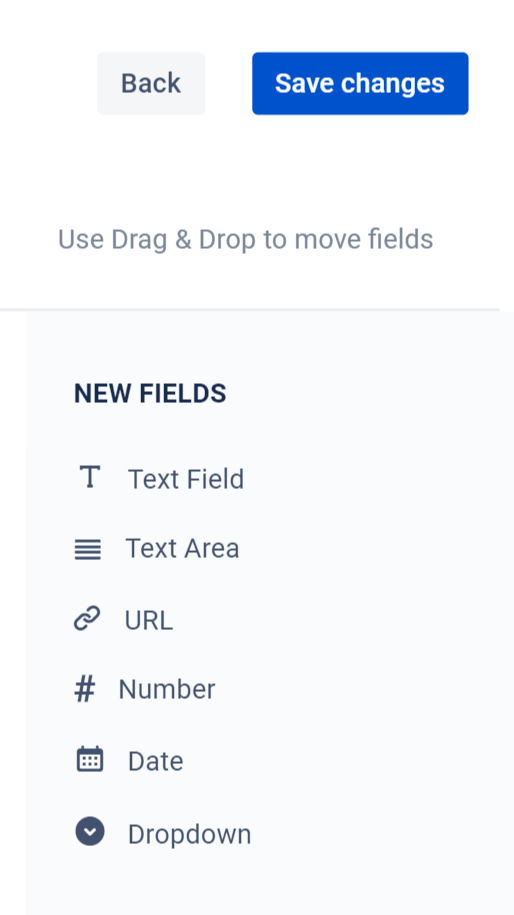Click the Drag & Drop hint text
Screen dimensions: 514x915
tap(246, 239)
